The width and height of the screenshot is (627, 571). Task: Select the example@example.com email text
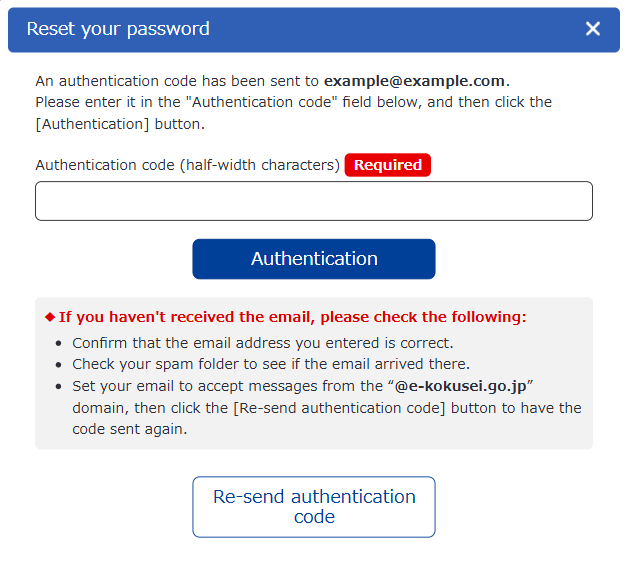tap(414, 81)
